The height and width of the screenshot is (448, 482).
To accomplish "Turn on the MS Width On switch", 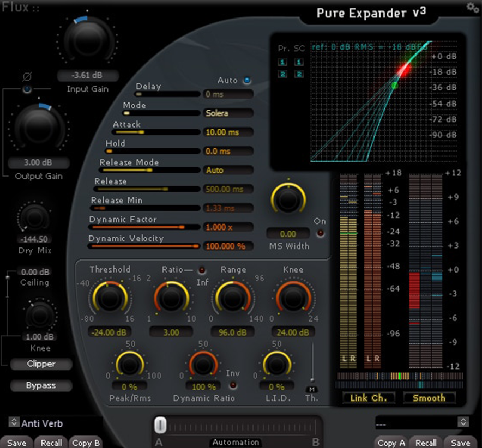I will click(x=320, y=232).
